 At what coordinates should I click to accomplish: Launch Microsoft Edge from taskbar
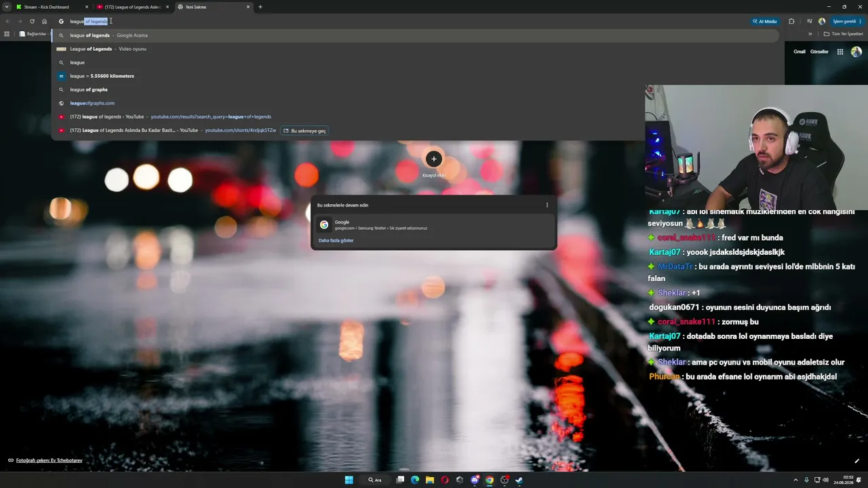tap(415, 480)
